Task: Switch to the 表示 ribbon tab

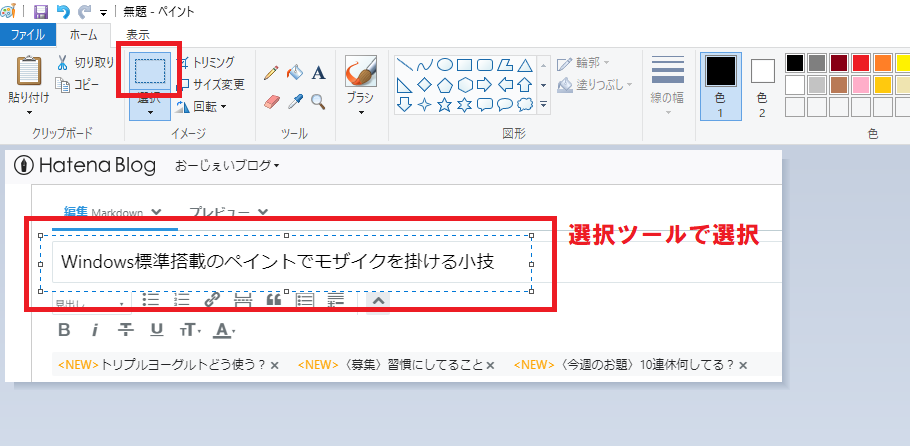Action: (138, 35)
